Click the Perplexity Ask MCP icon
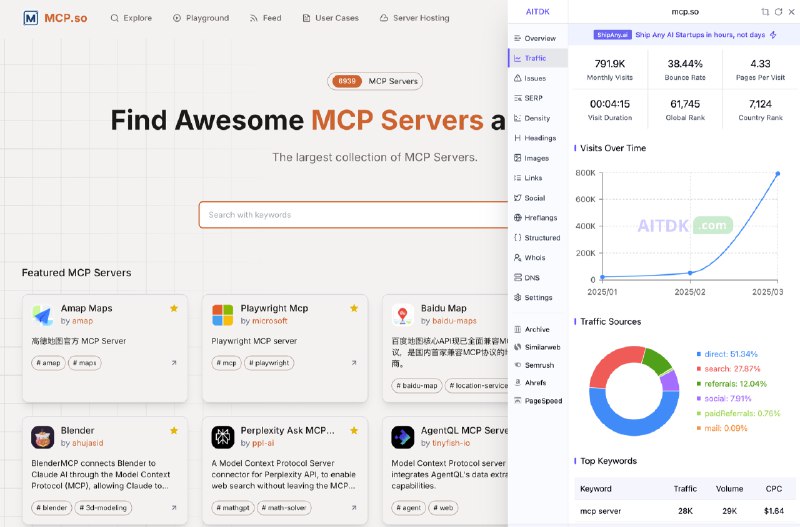Screen dimensions: 800x527 [223, 437]
